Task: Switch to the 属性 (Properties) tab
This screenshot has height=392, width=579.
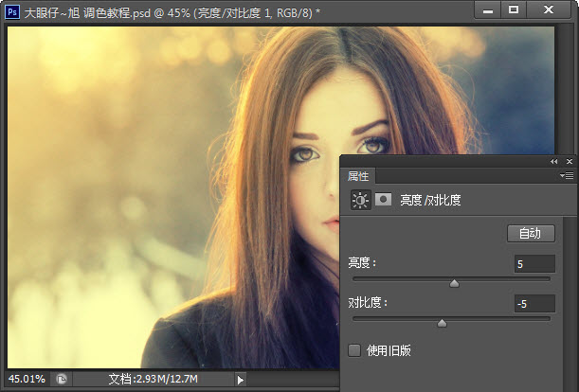Action: pyautogui.click(x=358, y=176)
